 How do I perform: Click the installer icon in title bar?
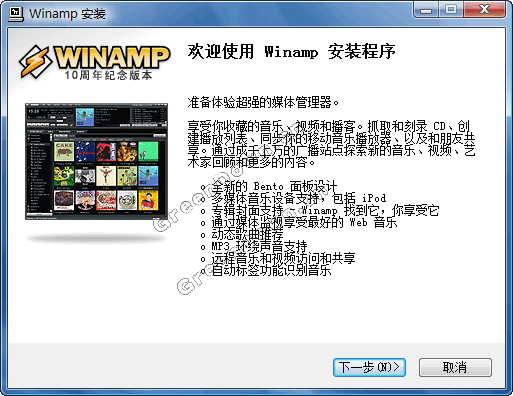click(16, 14)
